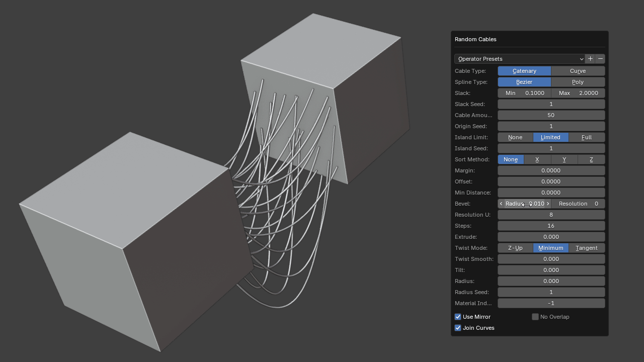Choose Island Limit None
The width and height of the screenshot is (644, 362).
point(515,137)
